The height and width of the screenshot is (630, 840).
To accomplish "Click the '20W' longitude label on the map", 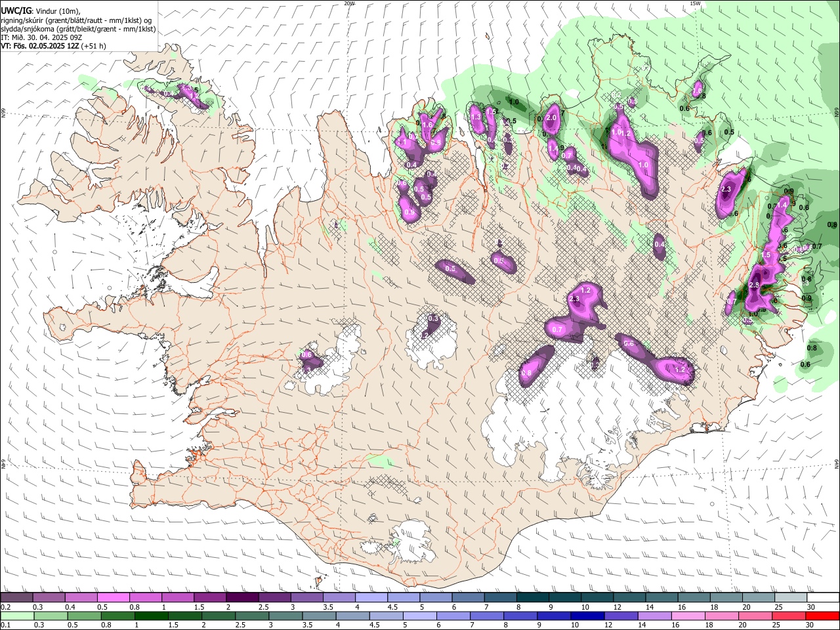I will pyautogui.click(x=349, y=3).
